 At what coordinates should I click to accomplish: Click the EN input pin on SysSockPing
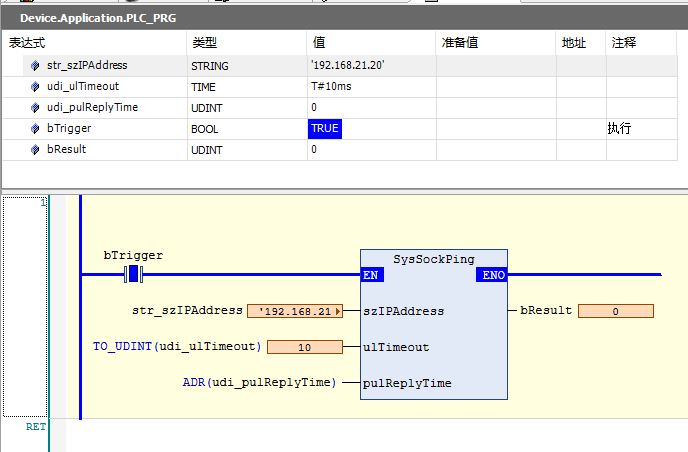371,275
